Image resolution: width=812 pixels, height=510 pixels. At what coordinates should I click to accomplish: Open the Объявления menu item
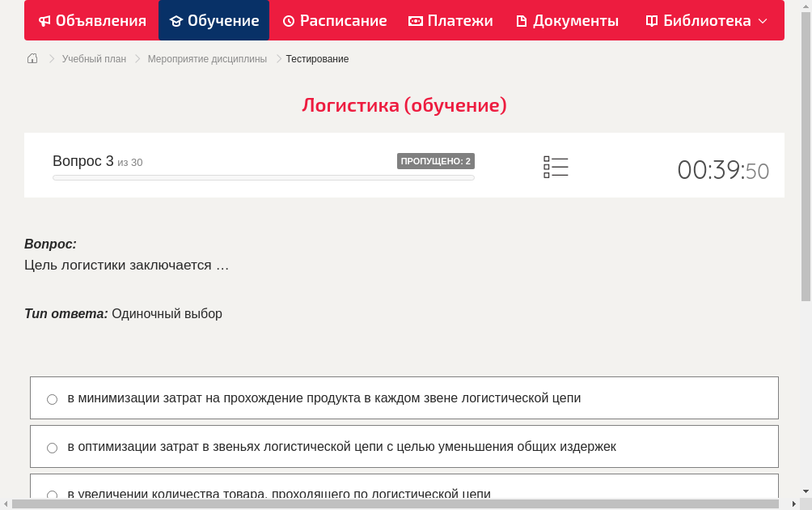(x=91, y=20)
